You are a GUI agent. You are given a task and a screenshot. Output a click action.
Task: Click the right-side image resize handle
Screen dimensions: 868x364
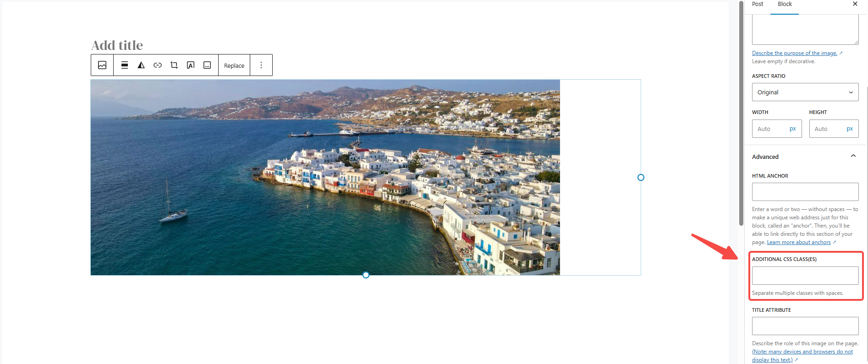pos(641,177)
